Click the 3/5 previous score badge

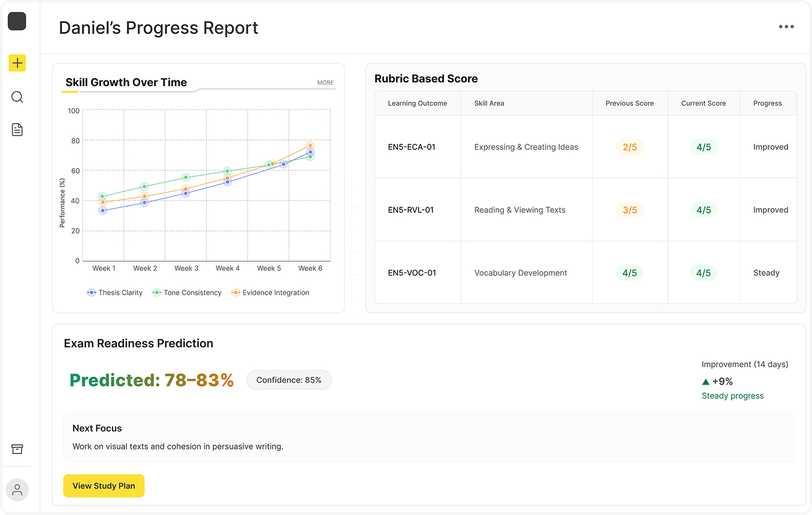(629, 210)
